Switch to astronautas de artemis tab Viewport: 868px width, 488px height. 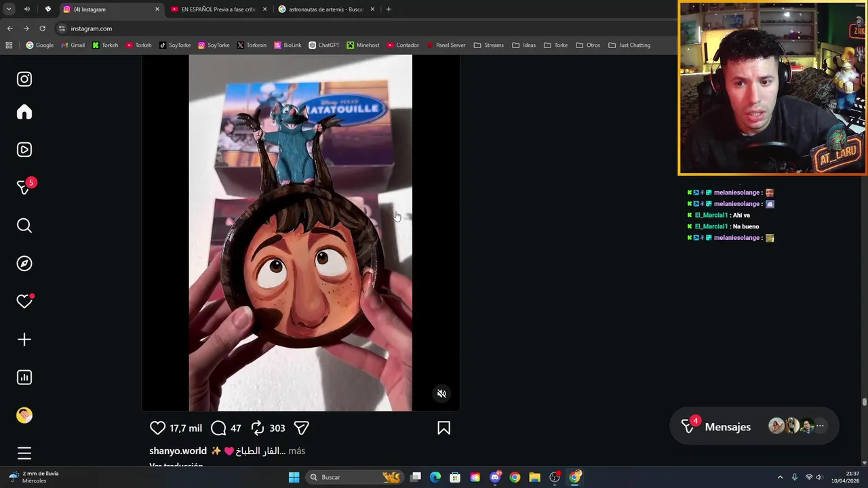point(326,9)
